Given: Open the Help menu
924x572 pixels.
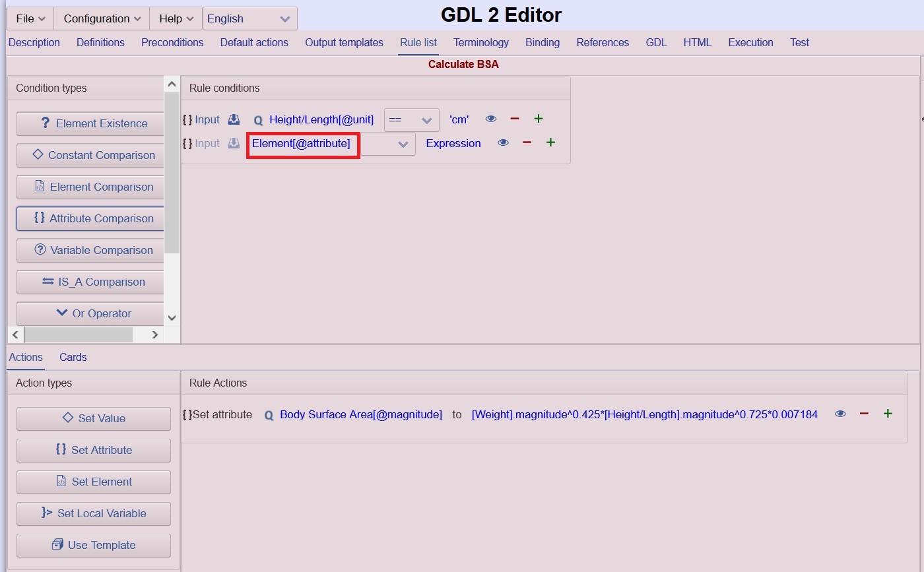Looking at the screenshot, I should (x=176, y=18).
